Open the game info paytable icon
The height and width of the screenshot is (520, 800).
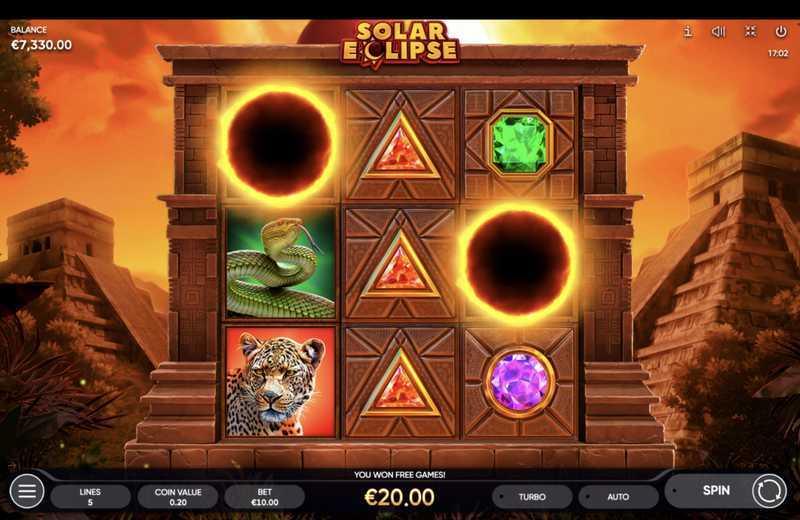point(688,32)
